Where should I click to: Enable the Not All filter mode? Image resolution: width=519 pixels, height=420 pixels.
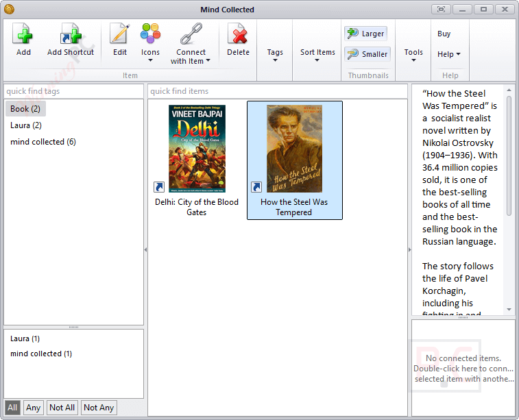[62, 408]
